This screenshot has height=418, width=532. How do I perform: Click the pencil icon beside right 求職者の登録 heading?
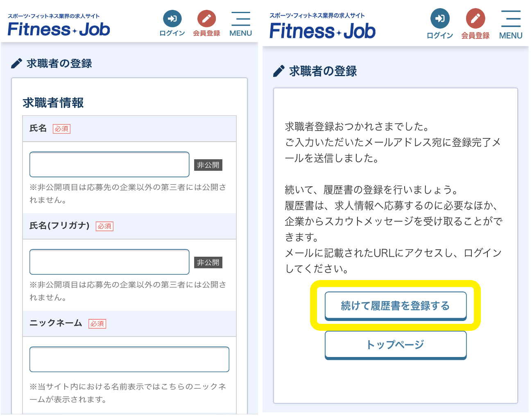click(278, 71)
